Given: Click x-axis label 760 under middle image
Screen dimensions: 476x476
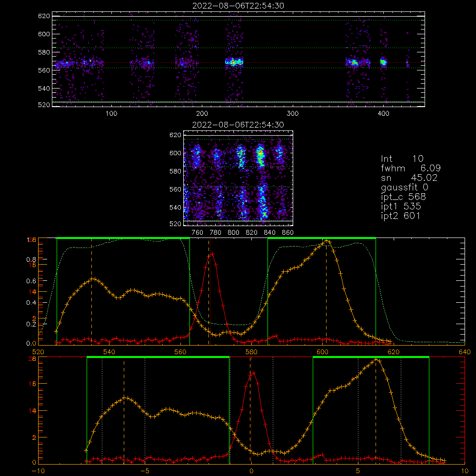Looking at the screenshot, I should [x=198, y=232].
